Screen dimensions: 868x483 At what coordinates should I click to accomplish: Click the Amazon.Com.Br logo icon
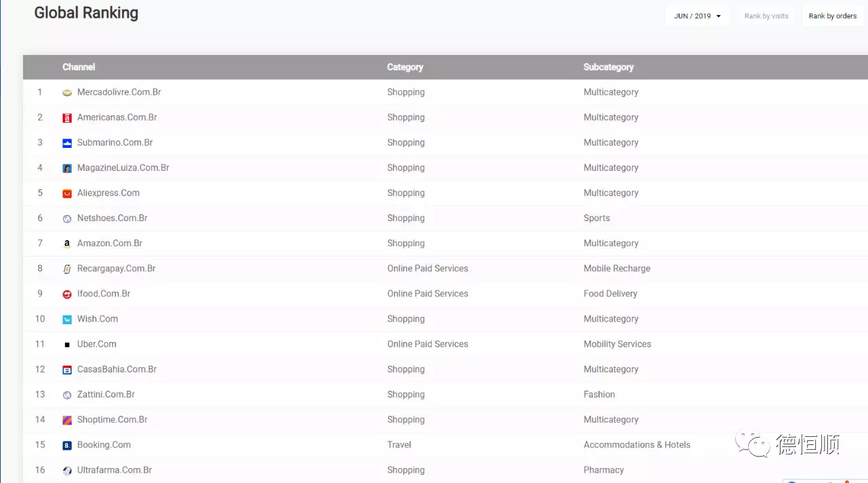[67, 244]
